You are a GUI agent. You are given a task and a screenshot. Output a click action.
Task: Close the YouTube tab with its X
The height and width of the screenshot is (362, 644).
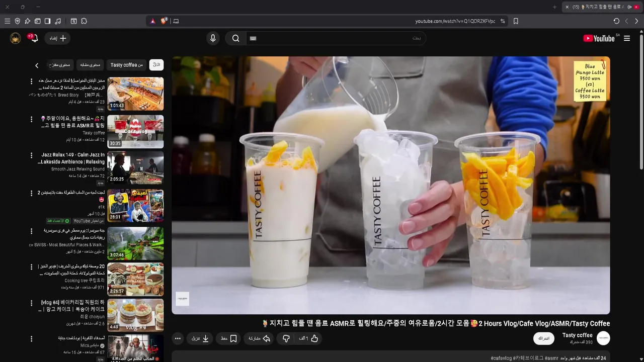pyautogui.click(x=567, y=7)
